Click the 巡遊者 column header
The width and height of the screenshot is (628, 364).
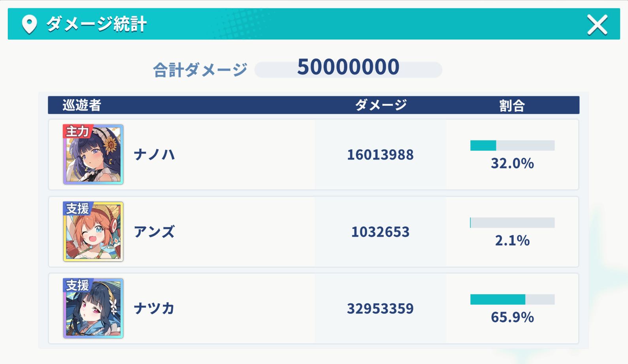(82, 105)
